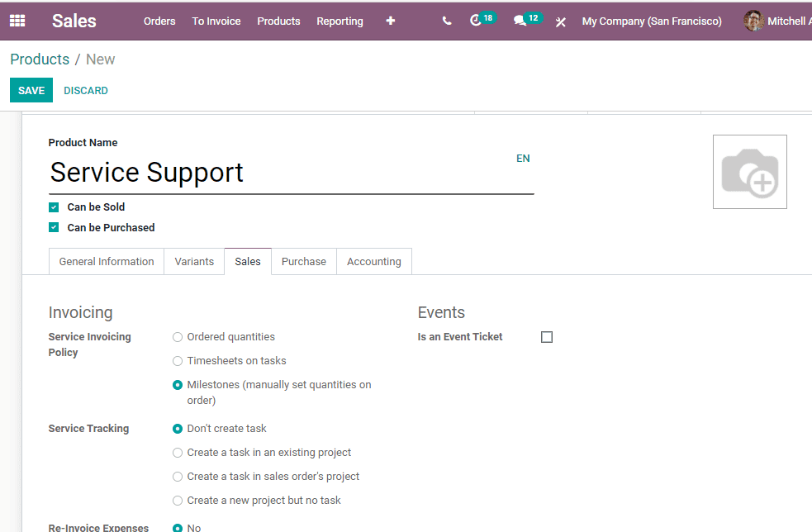Open the To Invoice menu

tap(216, 21)
